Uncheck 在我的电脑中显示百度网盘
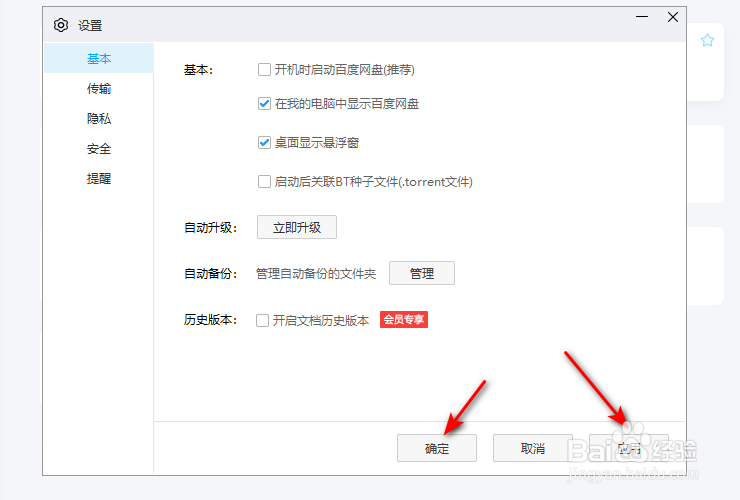 click(264, 103)
